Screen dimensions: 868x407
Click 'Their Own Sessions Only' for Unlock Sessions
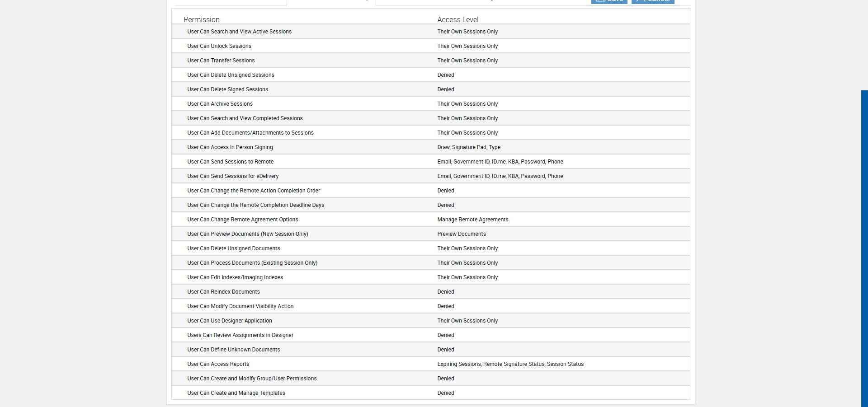(467, 46)
